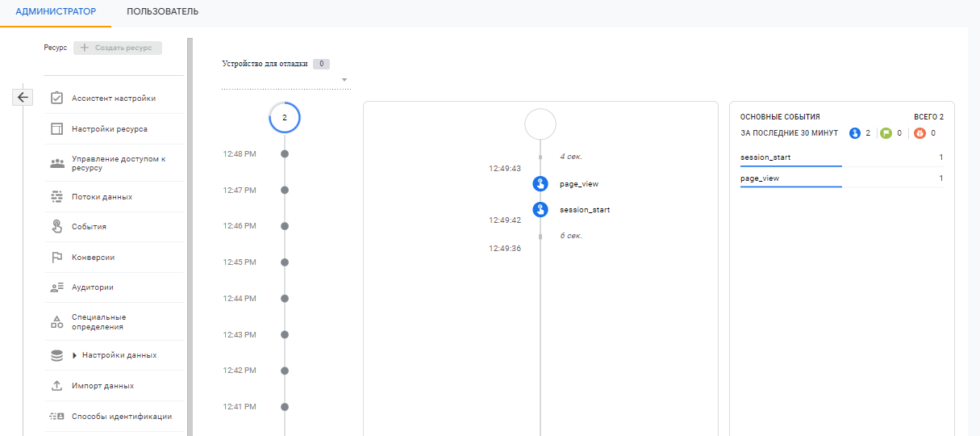Select the 12:45 PM timeline dot
Image resolution: width=980 pixels, height=436 pixels.
(x=285, y=262)
